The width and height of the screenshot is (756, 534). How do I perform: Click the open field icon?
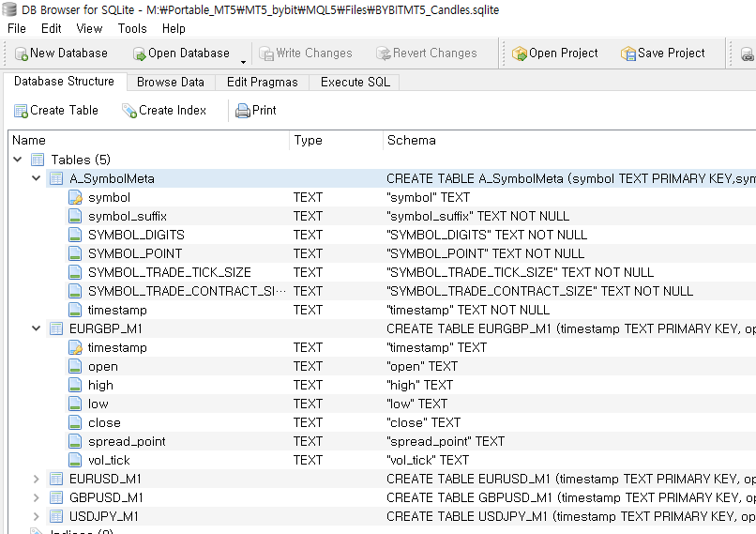75,367
